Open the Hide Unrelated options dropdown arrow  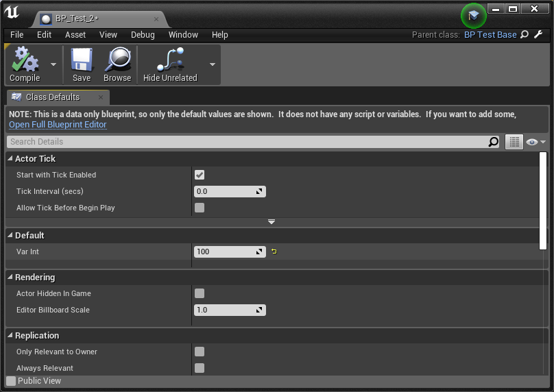click(x=213, y=64)
